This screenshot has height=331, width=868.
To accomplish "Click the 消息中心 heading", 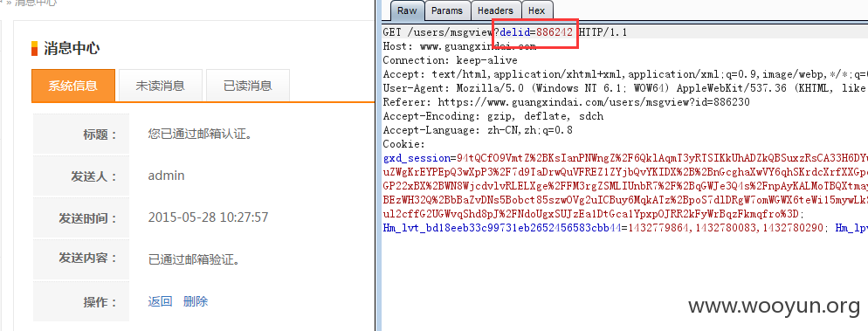I will [72, 48].
